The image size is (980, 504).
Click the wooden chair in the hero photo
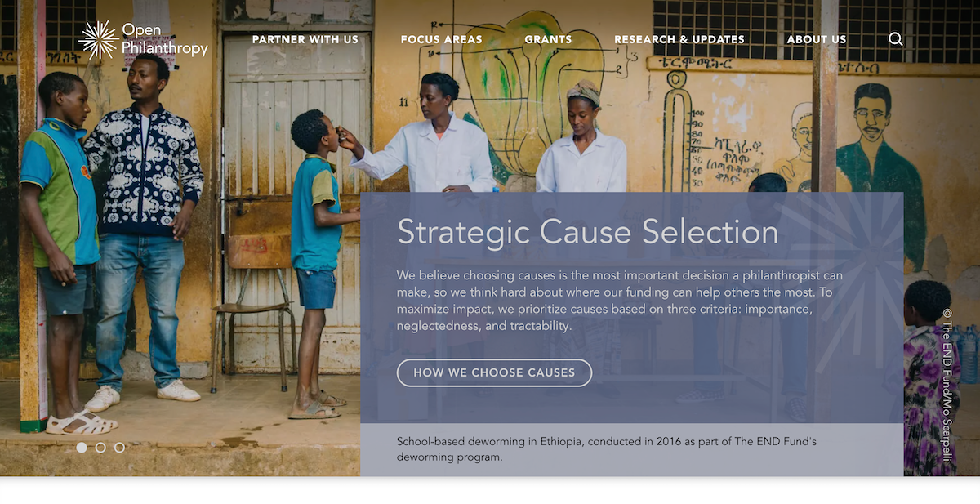252,310
